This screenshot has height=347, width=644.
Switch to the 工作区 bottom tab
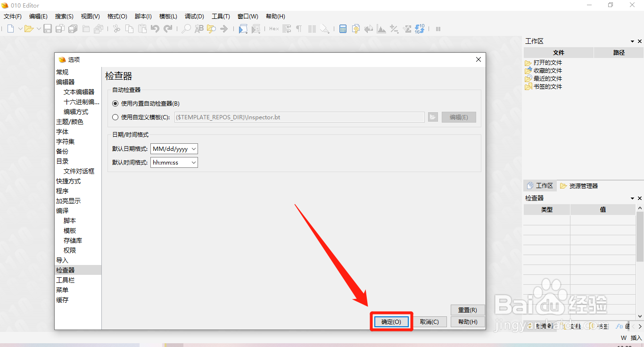pos(540,186)
